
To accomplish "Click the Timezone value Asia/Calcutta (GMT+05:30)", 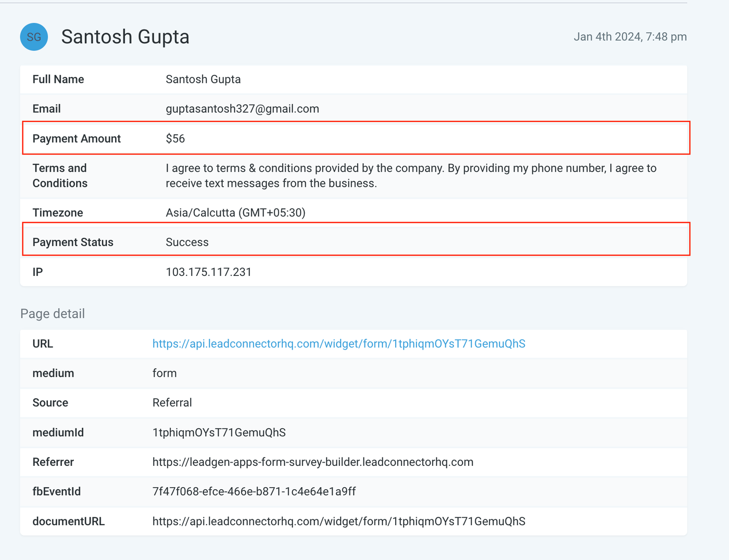I will 235,213.
